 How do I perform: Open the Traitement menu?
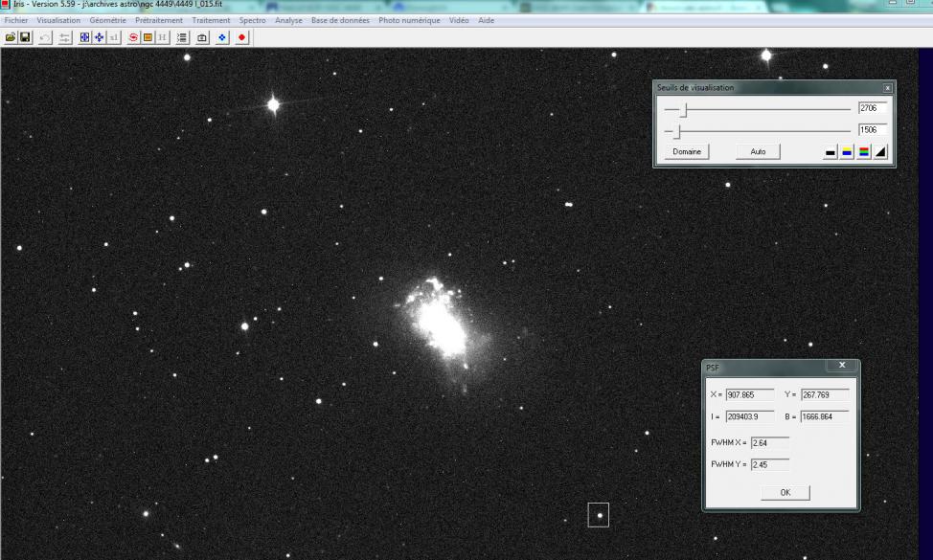(211, 20)
